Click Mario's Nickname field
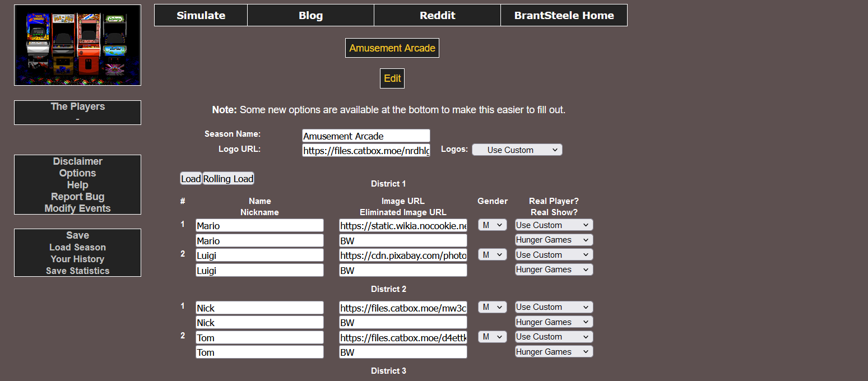Image resolution: width=868 pixels, height=381 pixels. [x=259, y=240]
